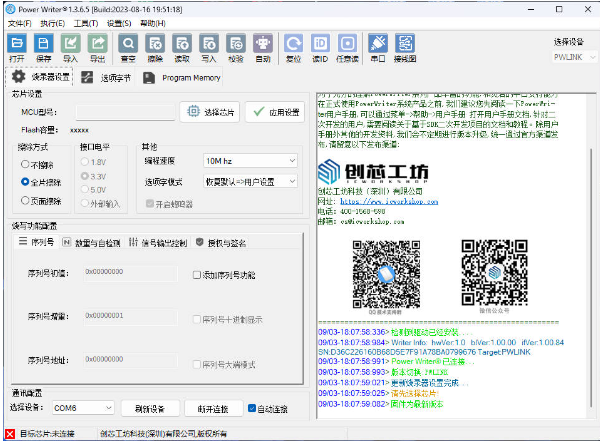Click the WeChat official account QR code
Screen dimensions: 600x444
(494, 273)
